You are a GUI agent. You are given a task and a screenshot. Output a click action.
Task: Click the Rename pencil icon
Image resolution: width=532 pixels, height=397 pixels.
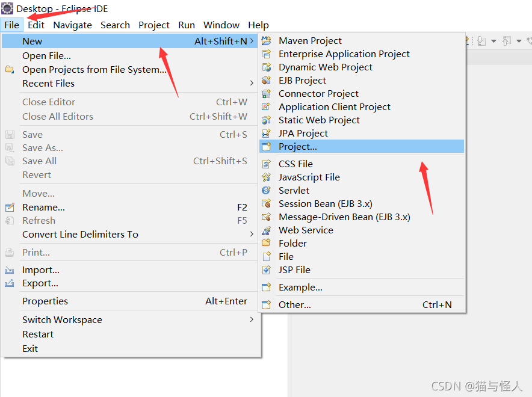10,207
